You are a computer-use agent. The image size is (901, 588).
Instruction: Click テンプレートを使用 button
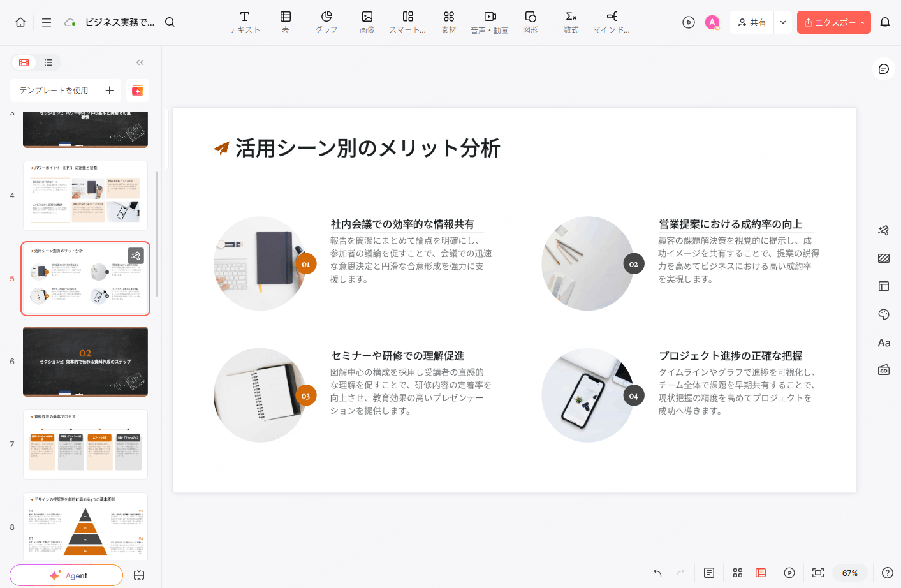(x=54, y=91)
